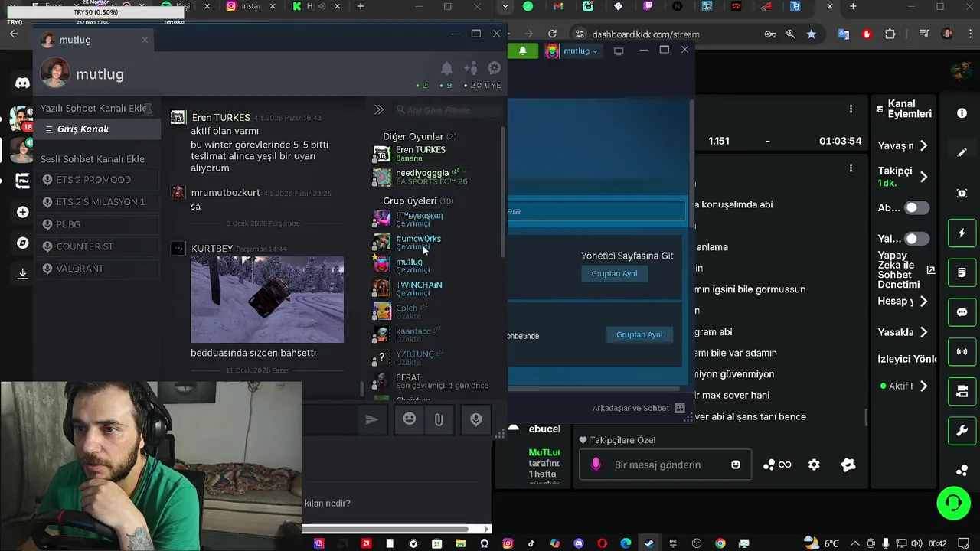This screenshot has width=980, height=551.
Task: Click the green Steam notification bell
Action: (523, 51)
